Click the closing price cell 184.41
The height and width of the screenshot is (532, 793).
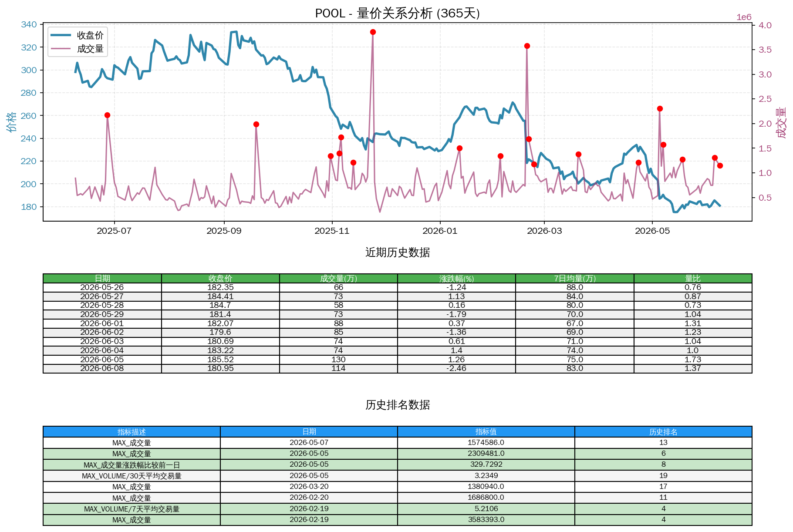[220, 296]
